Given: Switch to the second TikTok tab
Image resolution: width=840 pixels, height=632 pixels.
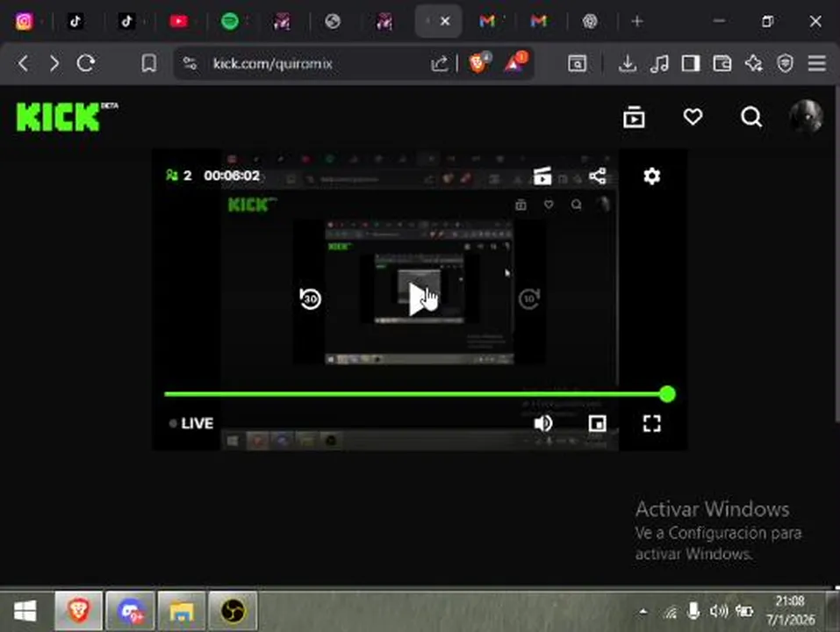Looking at the screenshot, I should click(126, 21).
